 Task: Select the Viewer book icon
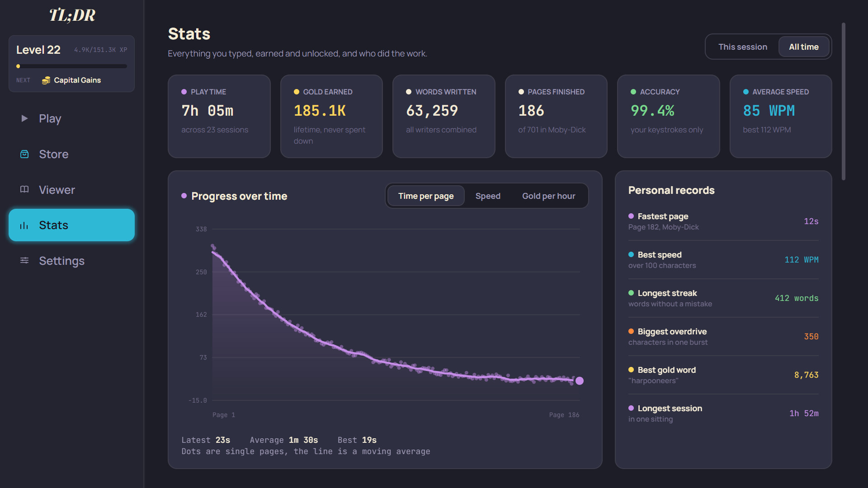pos(24,189)
